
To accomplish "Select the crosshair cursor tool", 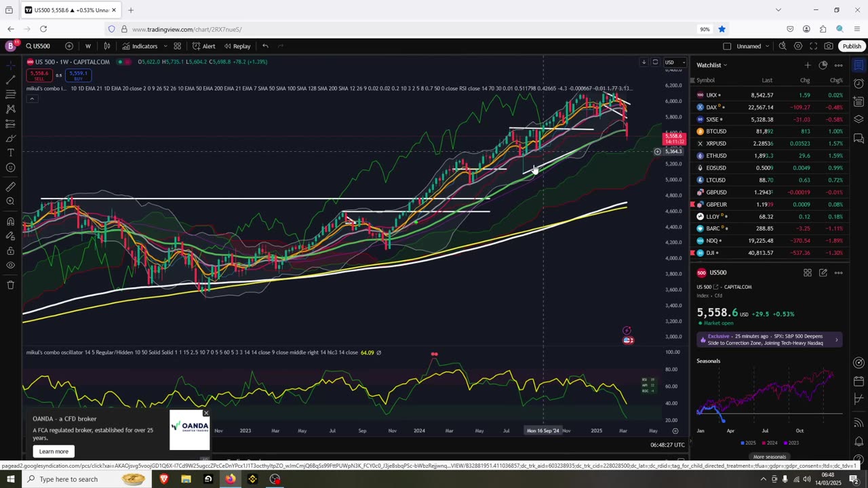I will [10, 65].
